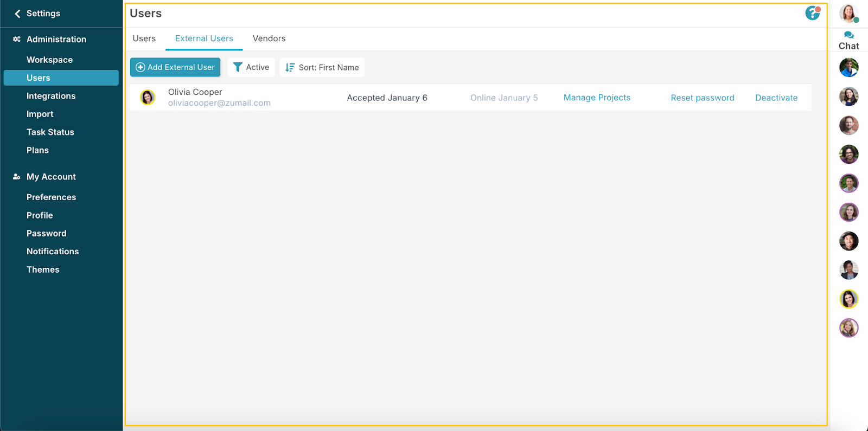Switch to the Vendors tab

point(269,38)
